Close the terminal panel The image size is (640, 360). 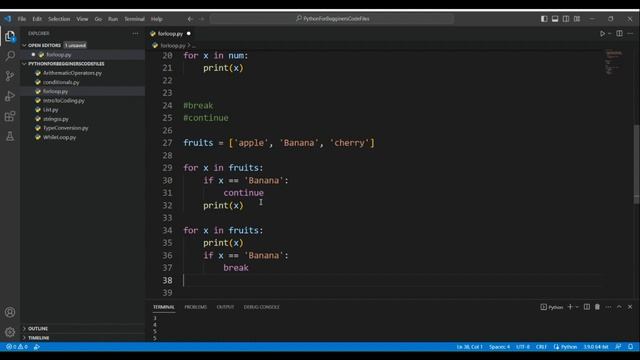630,307
